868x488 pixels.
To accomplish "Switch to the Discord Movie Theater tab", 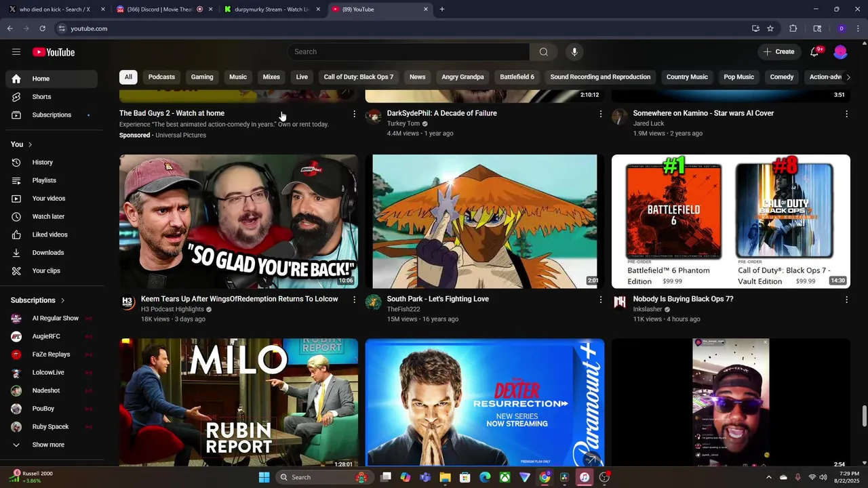I will (163, 9).
